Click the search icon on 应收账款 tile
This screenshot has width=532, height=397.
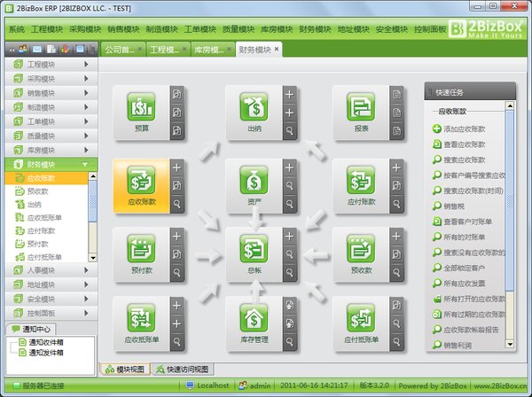click(176, 204)
